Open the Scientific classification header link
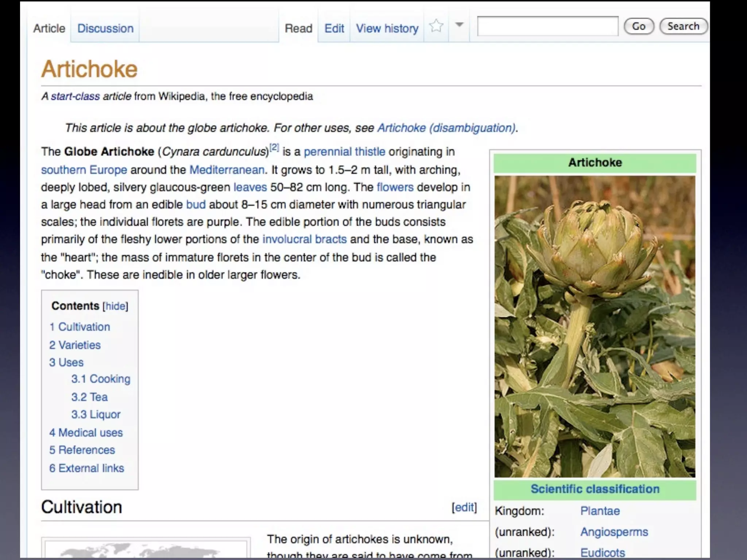The height and width of the screenshot is (560, 747). tap(595, 489)
